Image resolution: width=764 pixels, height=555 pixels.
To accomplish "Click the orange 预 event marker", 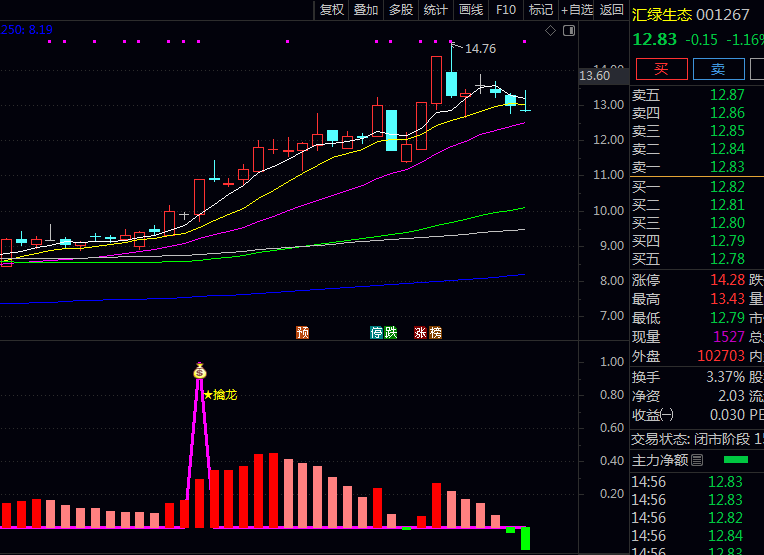I will pos(302,332).
